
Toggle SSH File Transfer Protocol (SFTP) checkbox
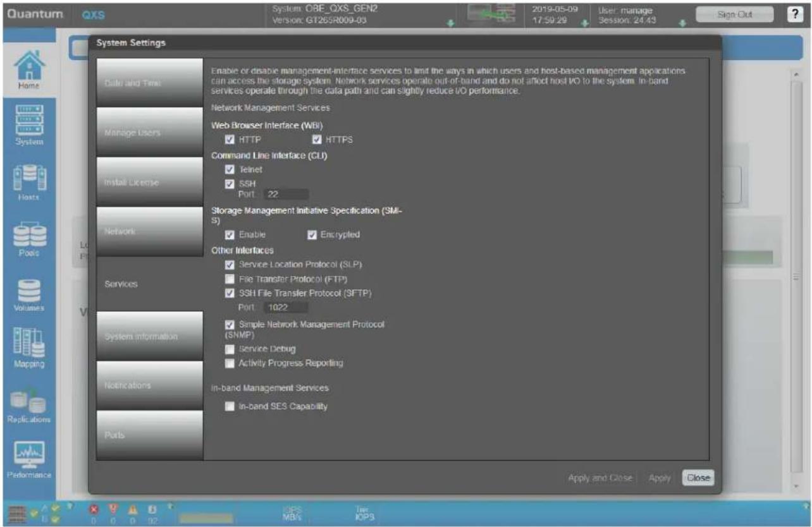(230, 293)
